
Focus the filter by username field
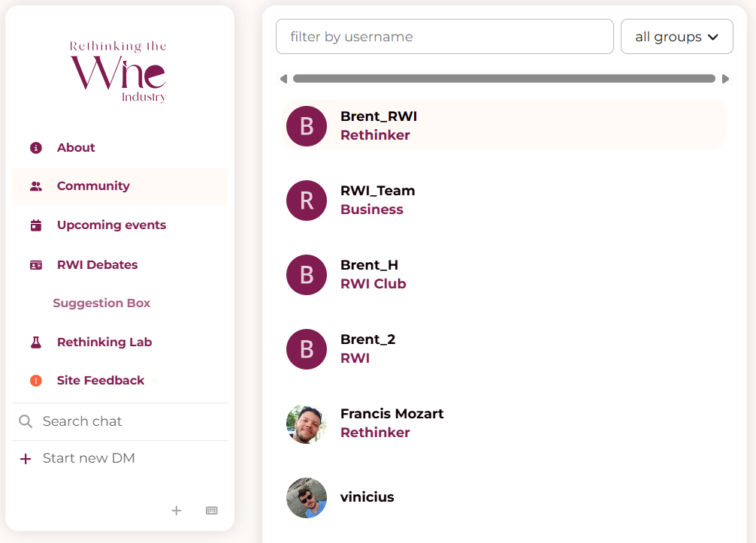[444, 37]
